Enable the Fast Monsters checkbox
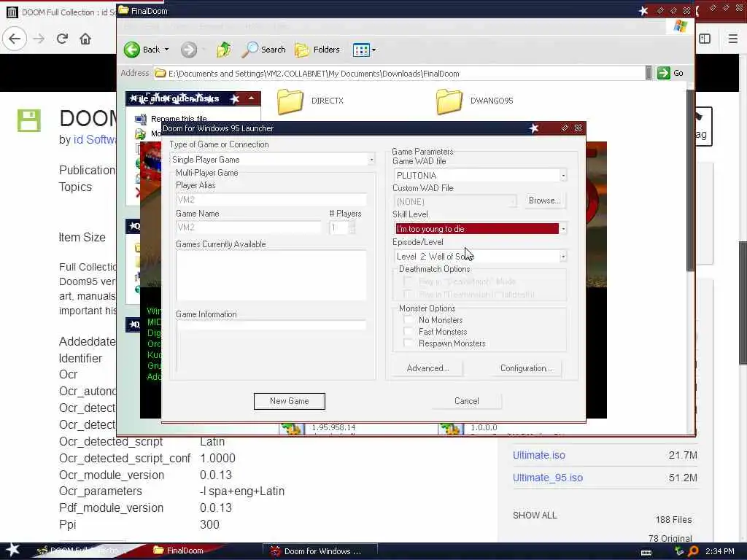747x560 pixels. (x=409, y=332)
